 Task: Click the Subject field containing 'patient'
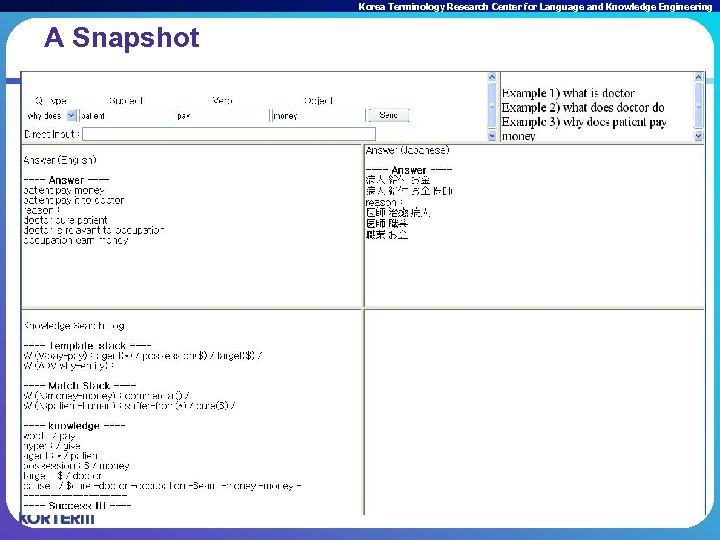(125, 116)
